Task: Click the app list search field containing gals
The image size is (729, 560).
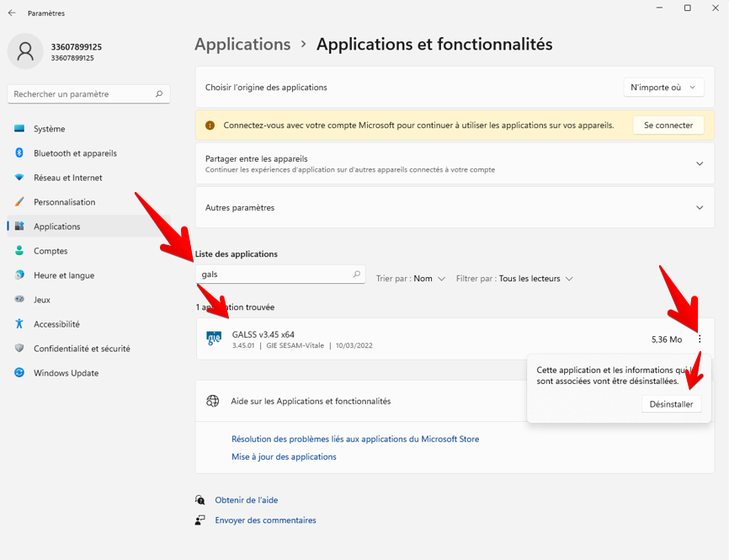Action: pos(280,275)
